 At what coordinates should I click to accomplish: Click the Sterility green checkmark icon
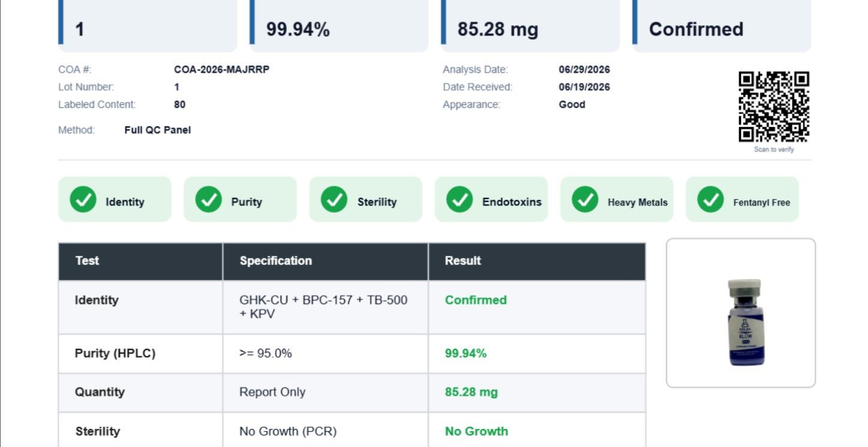pos(334,200)
